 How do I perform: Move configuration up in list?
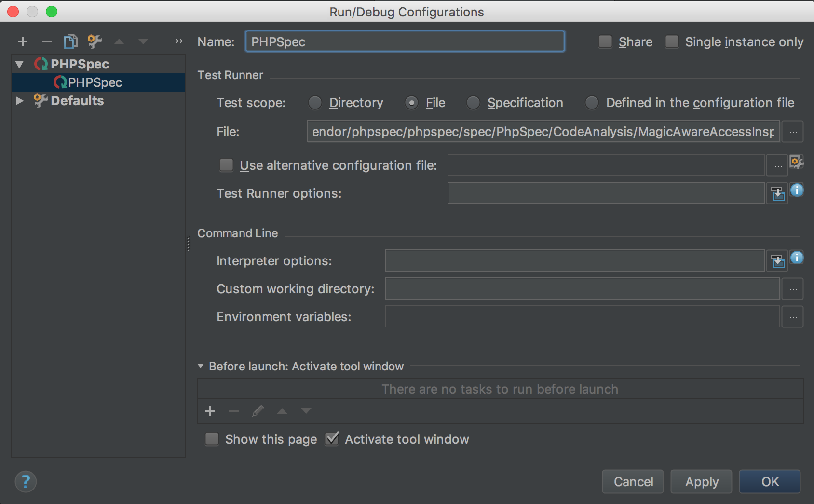(x=119, y=41)
